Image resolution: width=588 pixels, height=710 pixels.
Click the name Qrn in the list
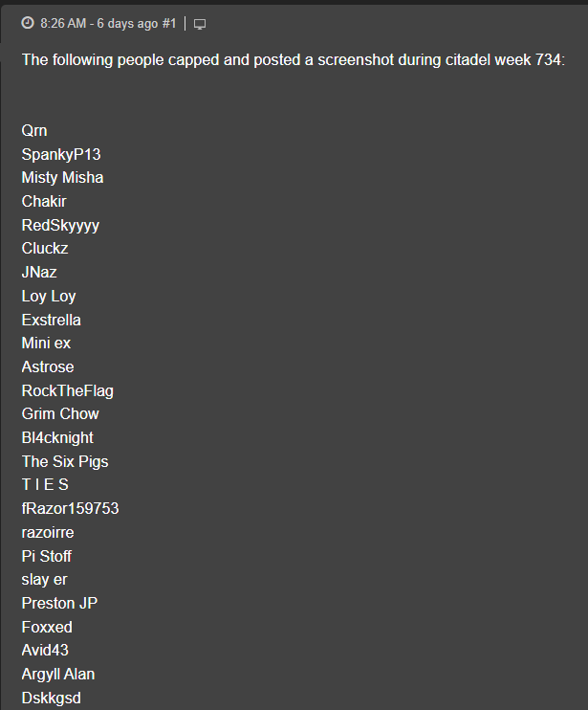click(x=34, y=130)
